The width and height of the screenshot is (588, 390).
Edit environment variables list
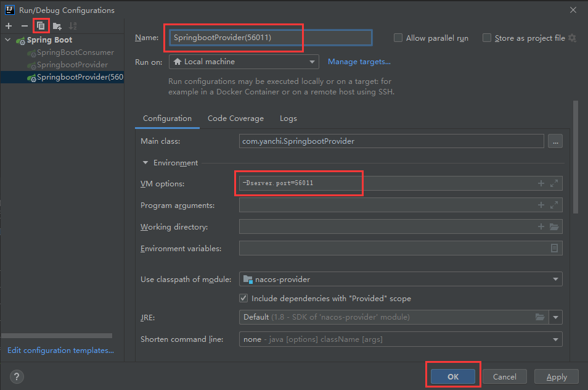554,248
